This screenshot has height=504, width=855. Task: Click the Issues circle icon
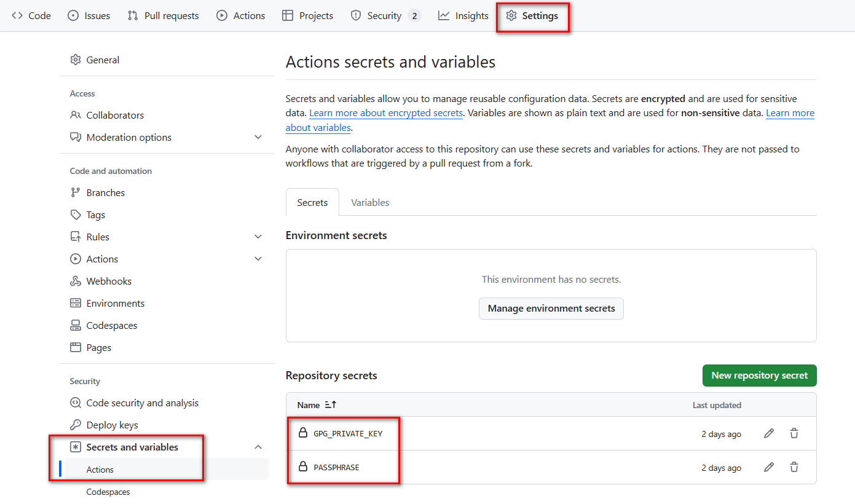(x=73, y=16)
